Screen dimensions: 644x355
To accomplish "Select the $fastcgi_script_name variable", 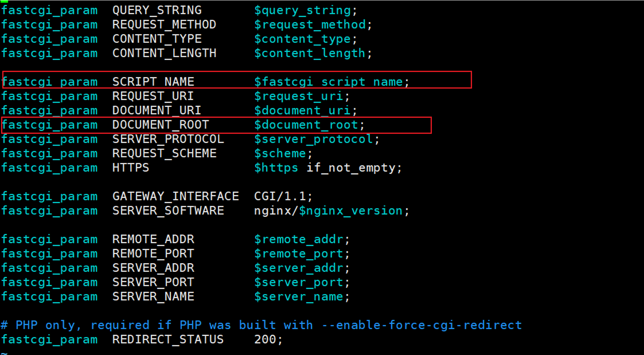I will point(328,82).
